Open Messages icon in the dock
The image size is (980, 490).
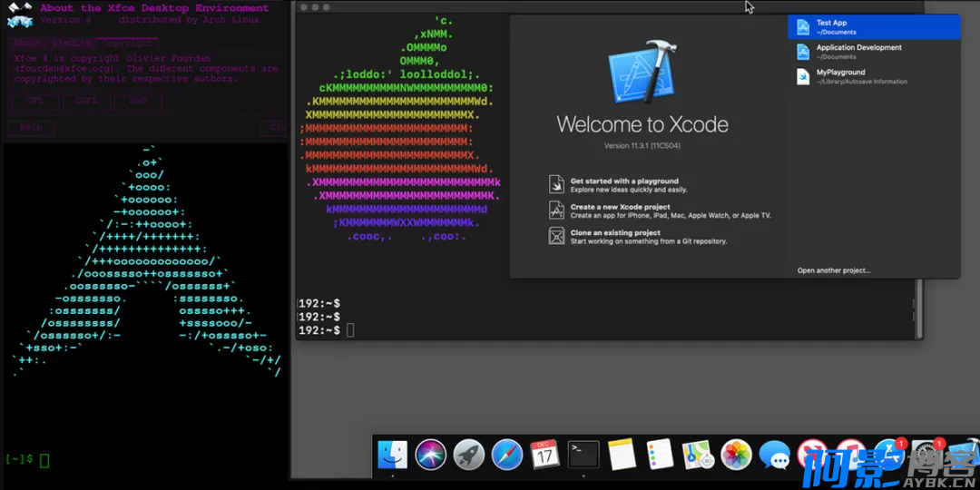pos(774,455)
